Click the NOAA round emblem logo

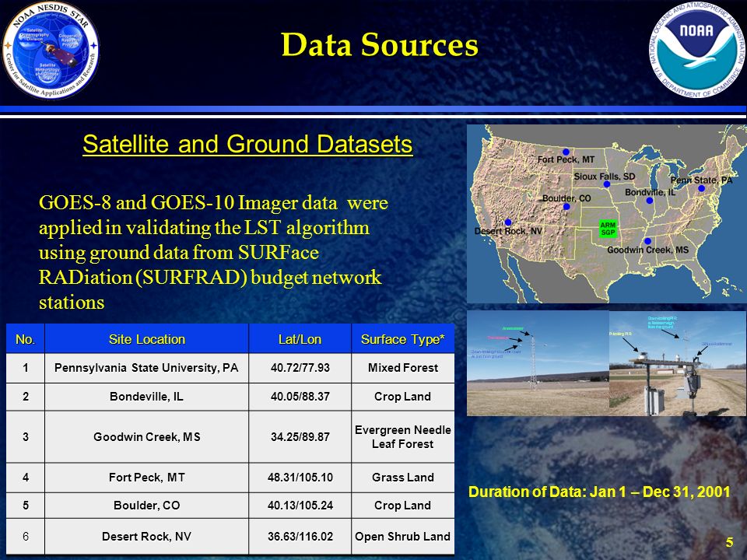(x=697, y=51)
